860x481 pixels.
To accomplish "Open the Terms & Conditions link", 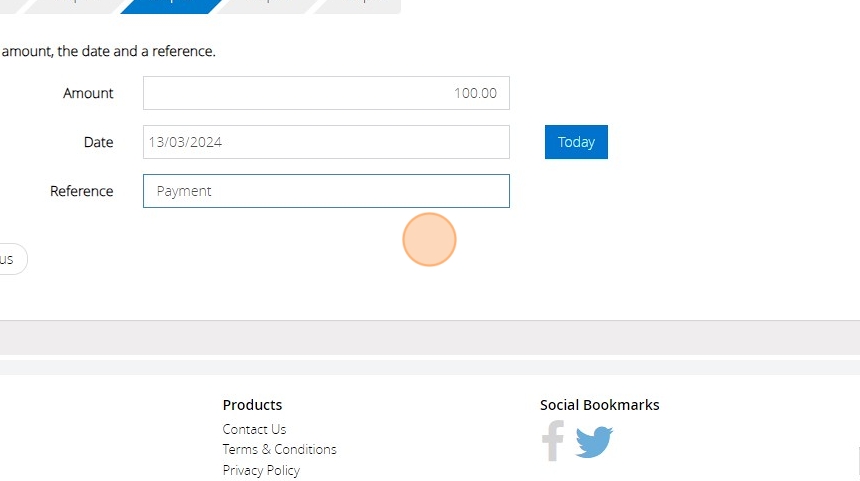I will [279, 449].
